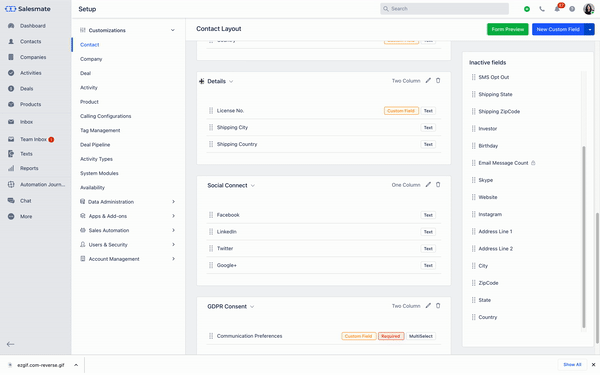Screen dimensions: 600x375
Task: Open the New Custom Field dropdown arrow
Action: coord(590,29)
